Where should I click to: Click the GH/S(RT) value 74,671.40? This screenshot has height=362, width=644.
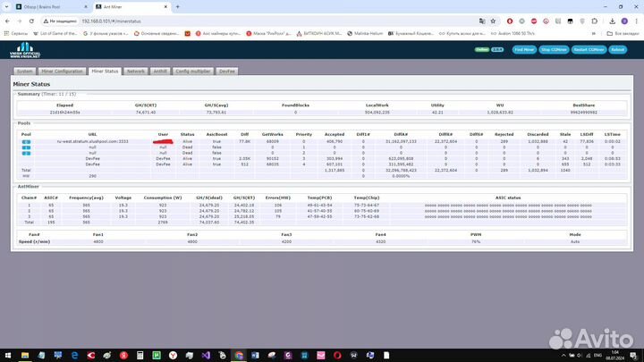(x=146, y=112)
